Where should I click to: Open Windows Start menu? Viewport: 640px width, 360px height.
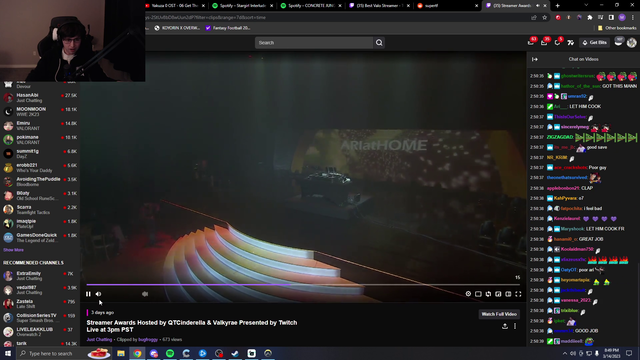pyautogui.click(x=8, y=353)
